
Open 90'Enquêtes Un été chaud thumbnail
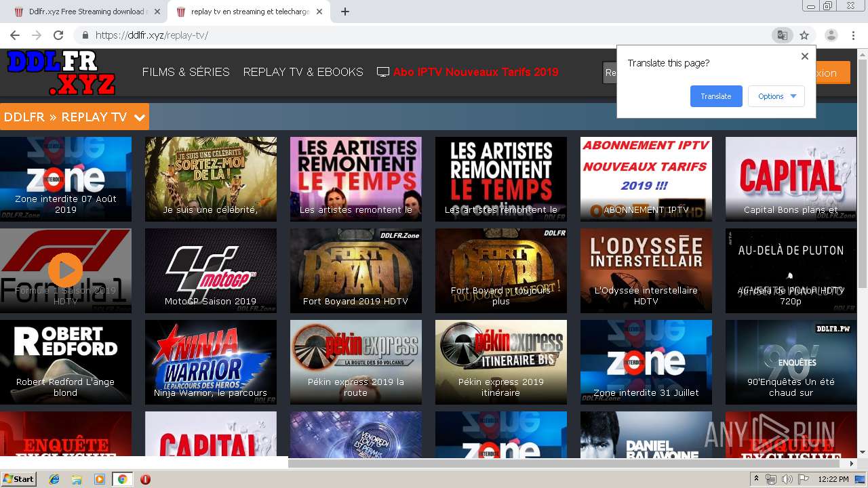(791, 362)
